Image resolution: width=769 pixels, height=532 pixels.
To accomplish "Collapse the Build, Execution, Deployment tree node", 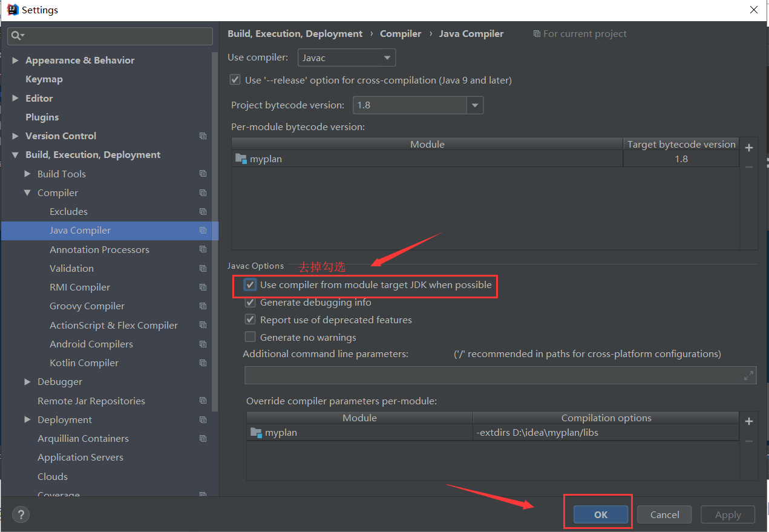I will pyautogui.click(x=15, y=154).
